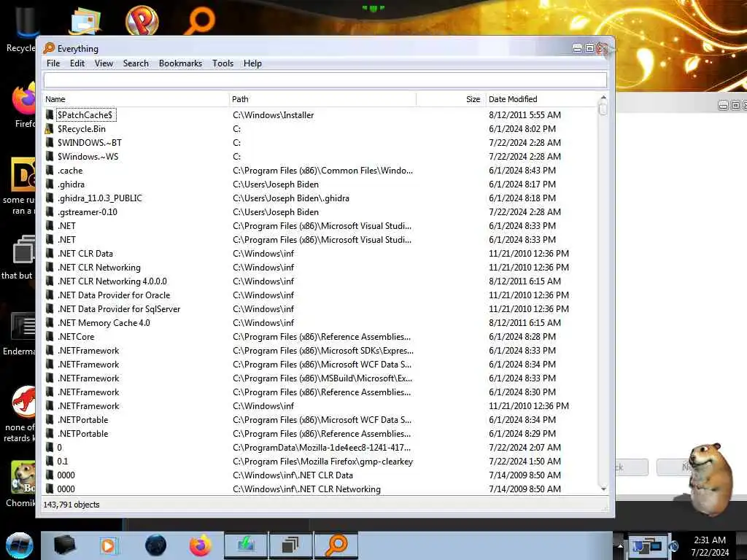Click folder icon next to .cache
The height and width of the screenshot is (560, 747).
click(50, 170)
